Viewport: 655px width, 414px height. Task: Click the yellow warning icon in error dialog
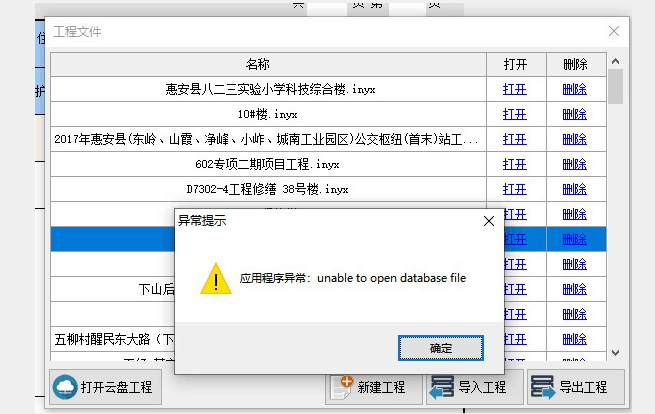pyautogui.click(x=215, y=279)
